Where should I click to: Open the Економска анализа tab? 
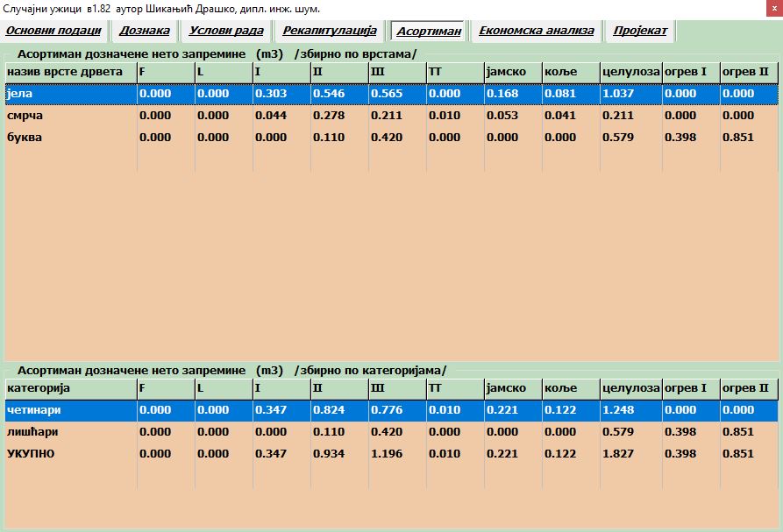tap(537, 31)
